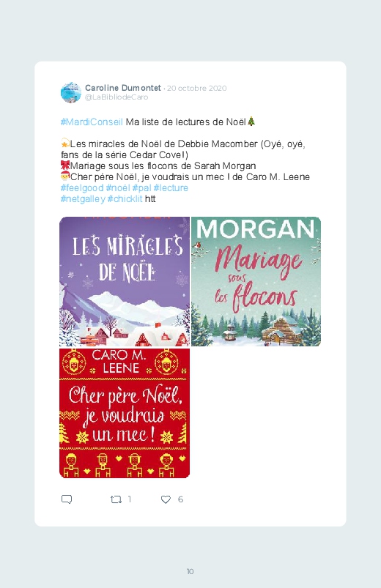This screenshot has width=381, height=588.
Task: Click the retweet arrows icon
Action: (116, 499)
